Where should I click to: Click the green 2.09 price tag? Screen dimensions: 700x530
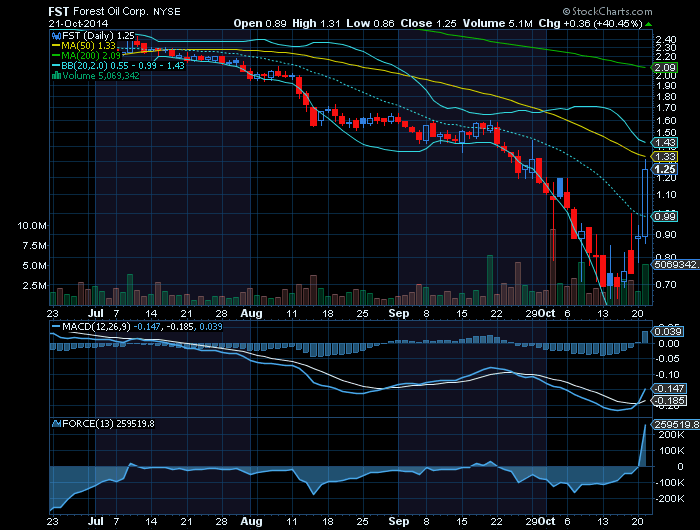click(665, 68)
